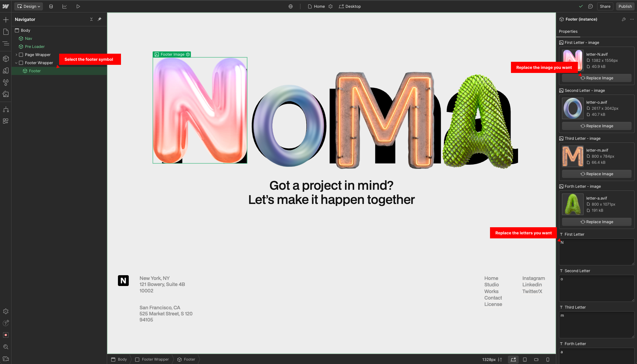Switch to mobile landscape breakpoint icon

pos(536,359)
